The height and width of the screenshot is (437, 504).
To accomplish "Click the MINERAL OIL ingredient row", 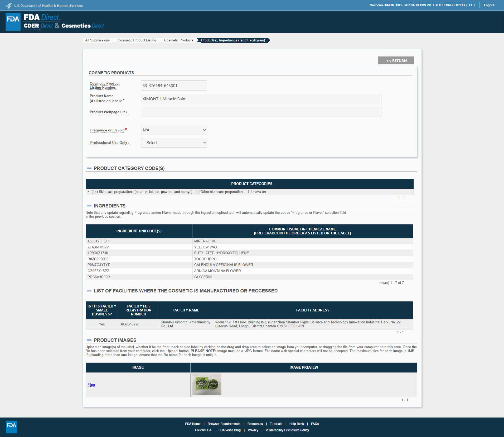I will (x=249, y=241).
